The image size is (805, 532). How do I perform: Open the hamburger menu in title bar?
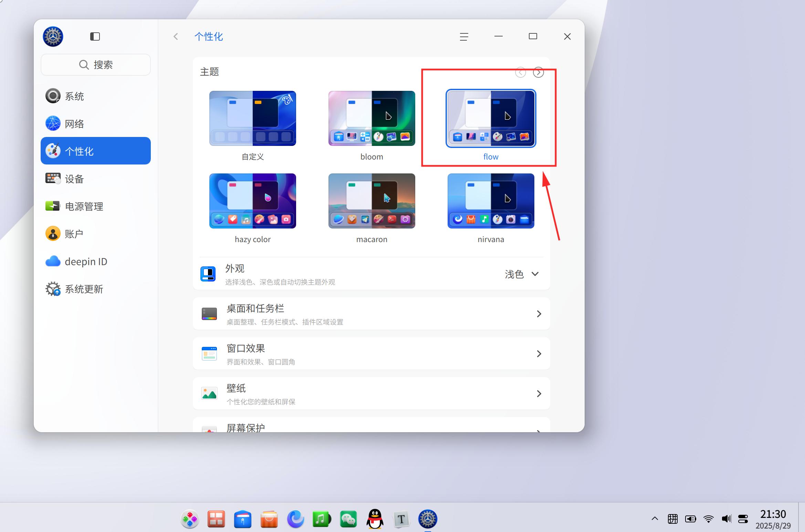pos(464,36)
